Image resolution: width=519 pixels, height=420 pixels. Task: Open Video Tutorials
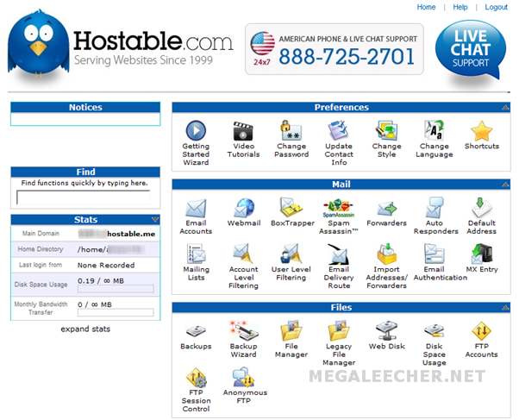point(243,139)
